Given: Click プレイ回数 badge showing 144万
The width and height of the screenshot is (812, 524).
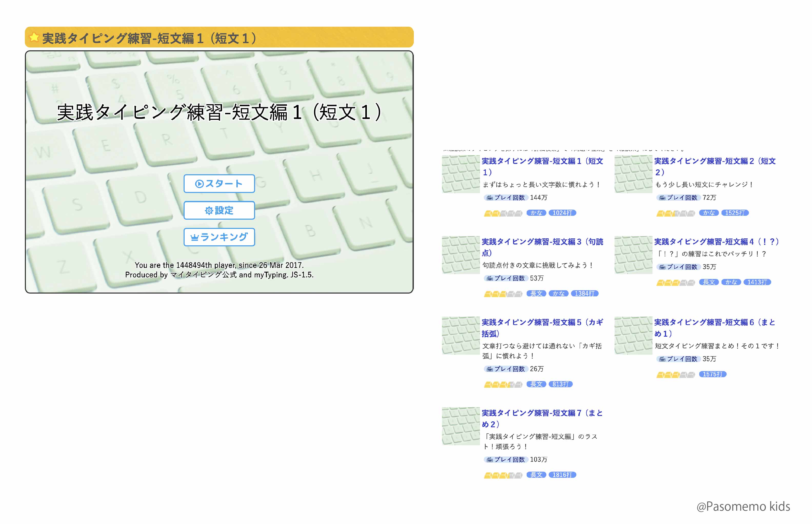Looking at the screenshot, I should pyautogui.click(x=506, y=197).
